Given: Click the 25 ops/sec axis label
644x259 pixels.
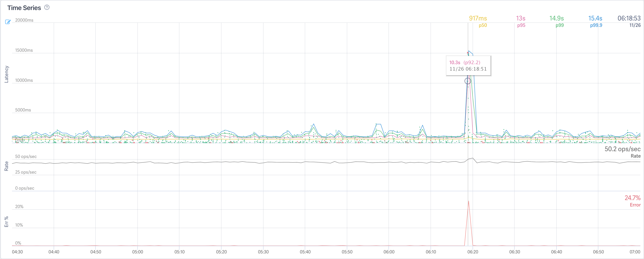Looking at the screenshot, I should click(x=26, y=172).
